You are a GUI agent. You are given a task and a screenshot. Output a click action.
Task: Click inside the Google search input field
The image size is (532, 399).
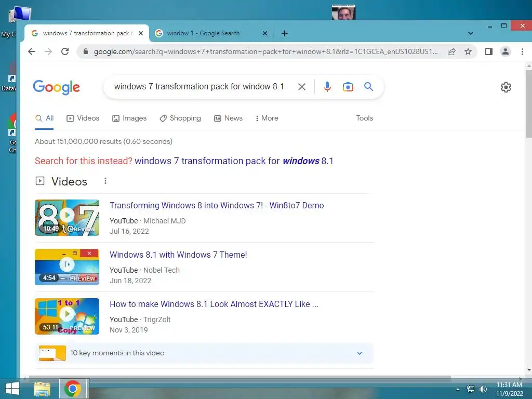pyautogui.click(x=199, y=87)
